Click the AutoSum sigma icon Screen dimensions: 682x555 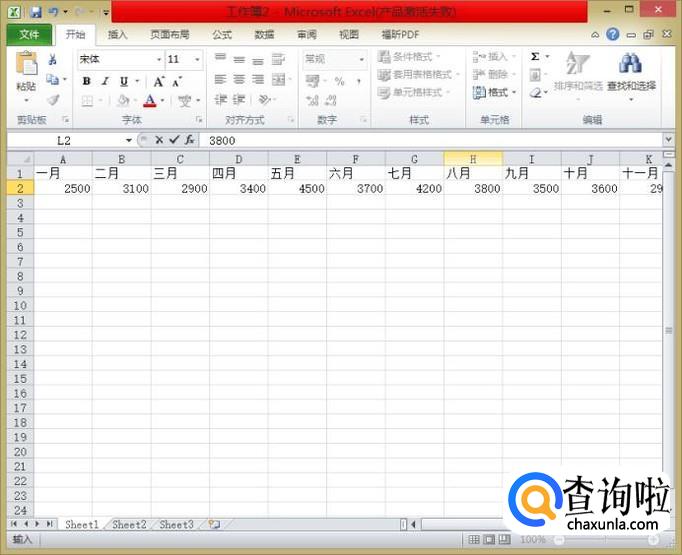[535, 57]
